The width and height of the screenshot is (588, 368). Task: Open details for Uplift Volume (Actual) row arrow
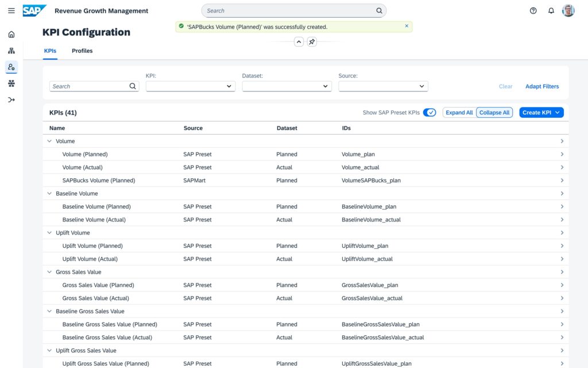pos(562,259)
